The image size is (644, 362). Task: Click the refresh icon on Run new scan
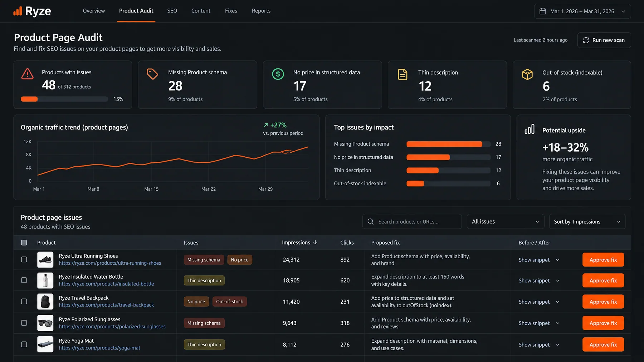(x=586, y=40)
